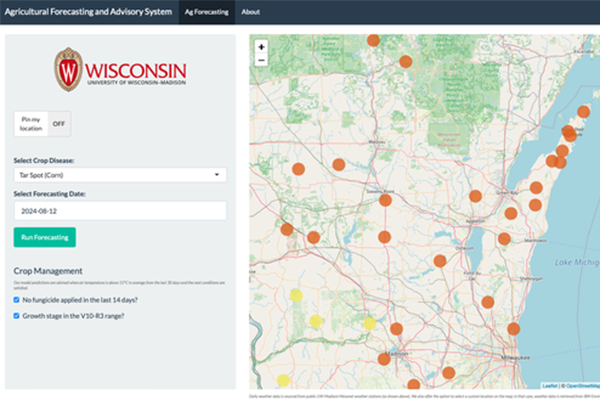The image size is (600, 400).
Task: Select the orange marker on Madison
Action: 384,359
